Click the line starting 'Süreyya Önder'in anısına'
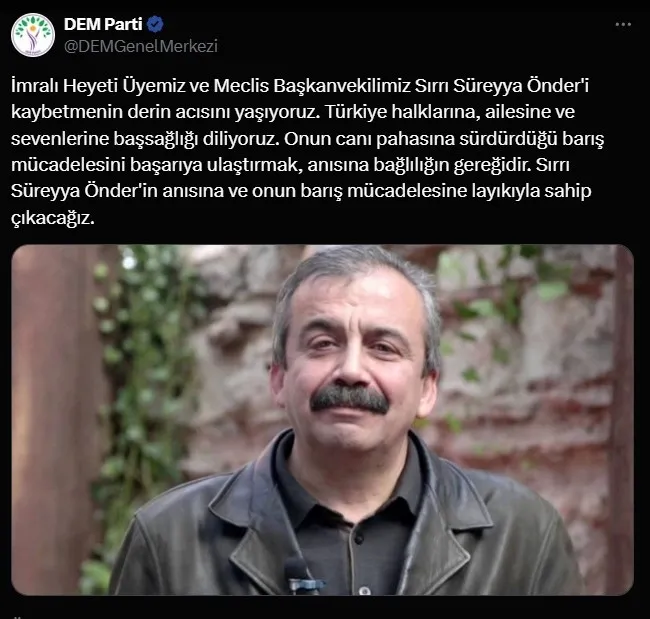This screenshot has width=650, height=619. [x=301, y=191]
